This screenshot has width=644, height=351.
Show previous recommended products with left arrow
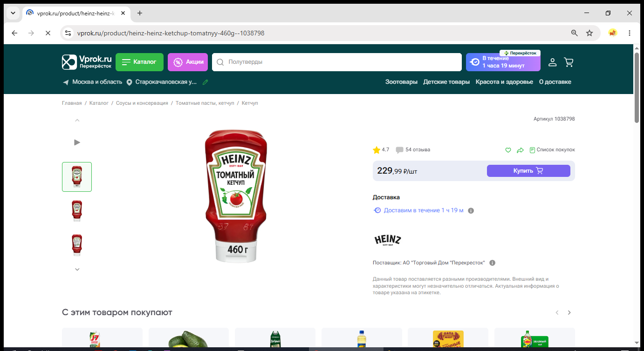pos(557,313)
